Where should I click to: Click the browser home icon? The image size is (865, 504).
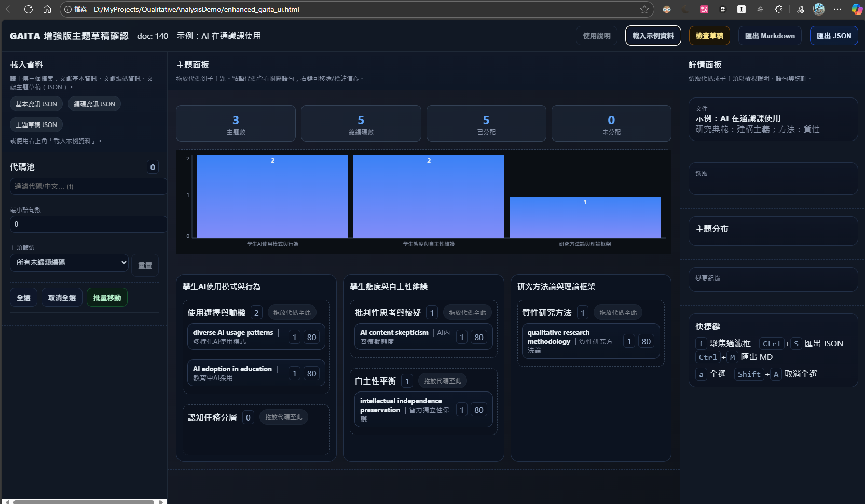(x=47, y=9)
